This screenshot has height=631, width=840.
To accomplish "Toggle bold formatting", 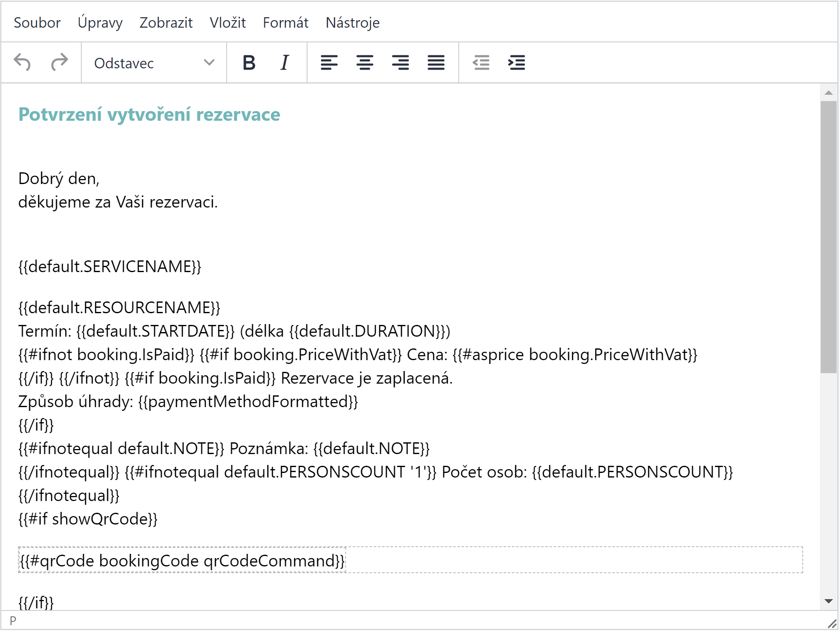I will click(249, 63).
